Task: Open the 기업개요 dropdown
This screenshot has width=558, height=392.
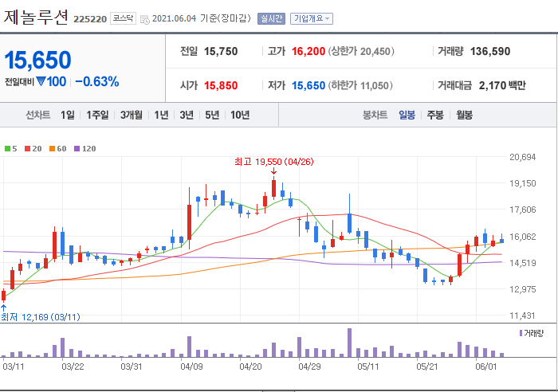Action: 312,18
